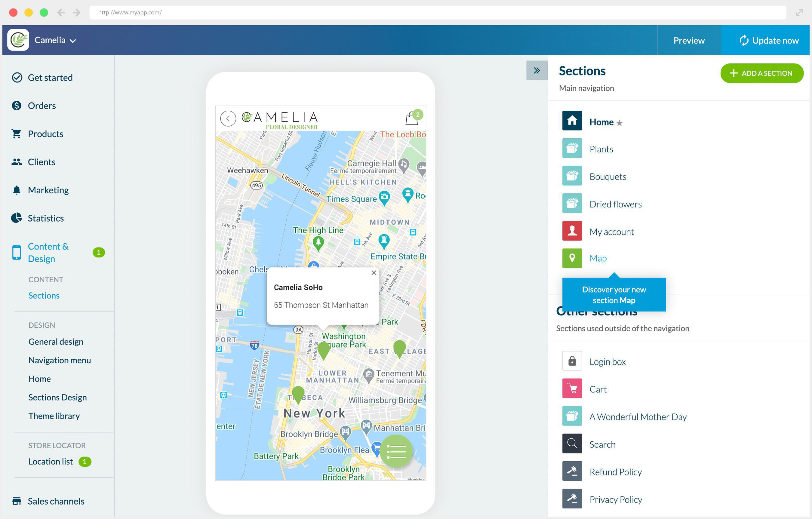Click the Search section magnifier icon
Image resolution: width=812 pixels, height=519 pixels.
[x=572, y=444]
